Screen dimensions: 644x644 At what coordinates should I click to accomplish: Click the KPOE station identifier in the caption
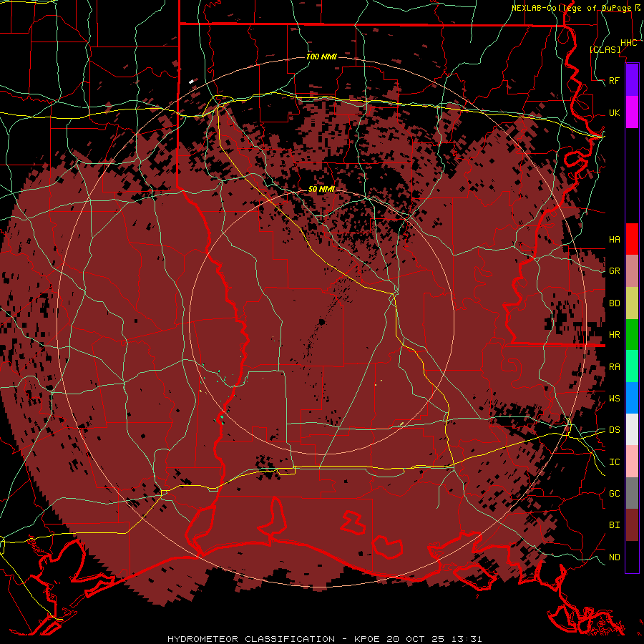[x=368, y=639]
